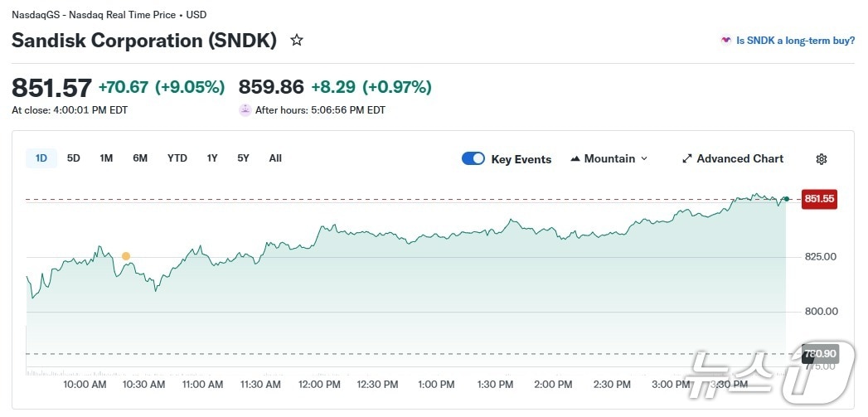Open chart settings gear icon
The height and width of the screenshot is (417, 868).
pos(822,159)
